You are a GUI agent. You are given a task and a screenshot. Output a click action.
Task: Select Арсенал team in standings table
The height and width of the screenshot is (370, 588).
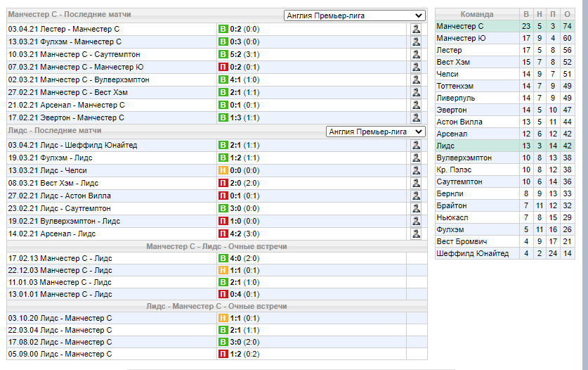(452, 134)
